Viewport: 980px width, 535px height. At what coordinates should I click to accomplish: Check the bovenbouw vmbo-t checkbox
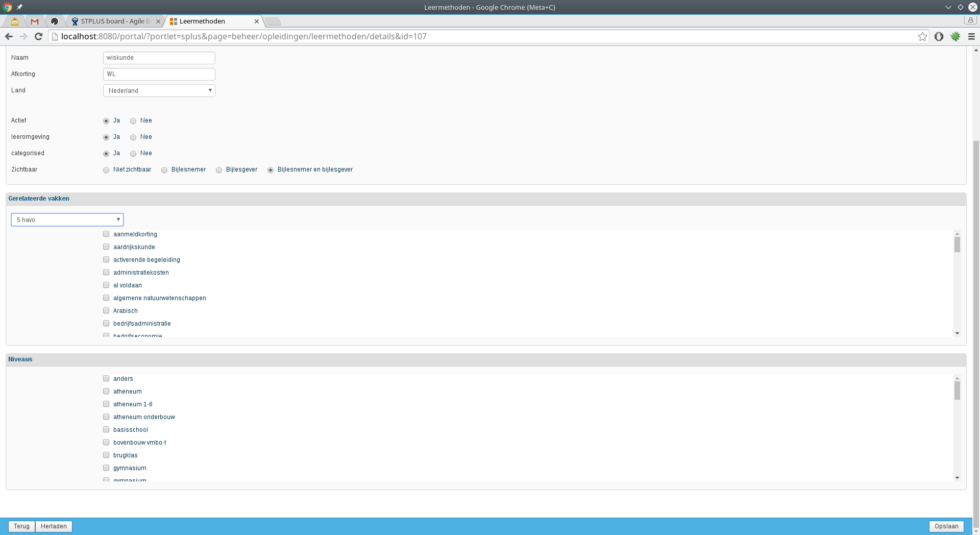[x=106, y=442]
